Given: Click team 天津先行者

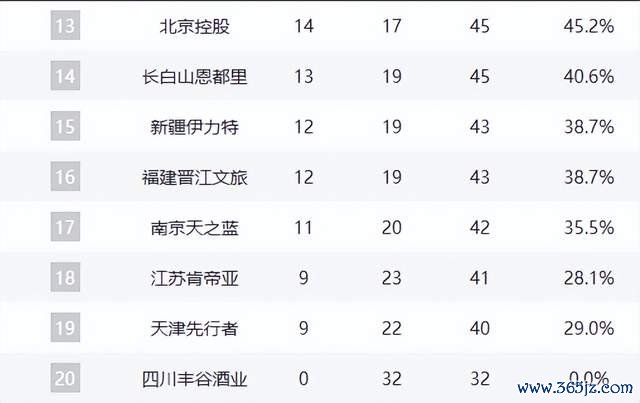Looking at the screenshot, I should 195,329.
